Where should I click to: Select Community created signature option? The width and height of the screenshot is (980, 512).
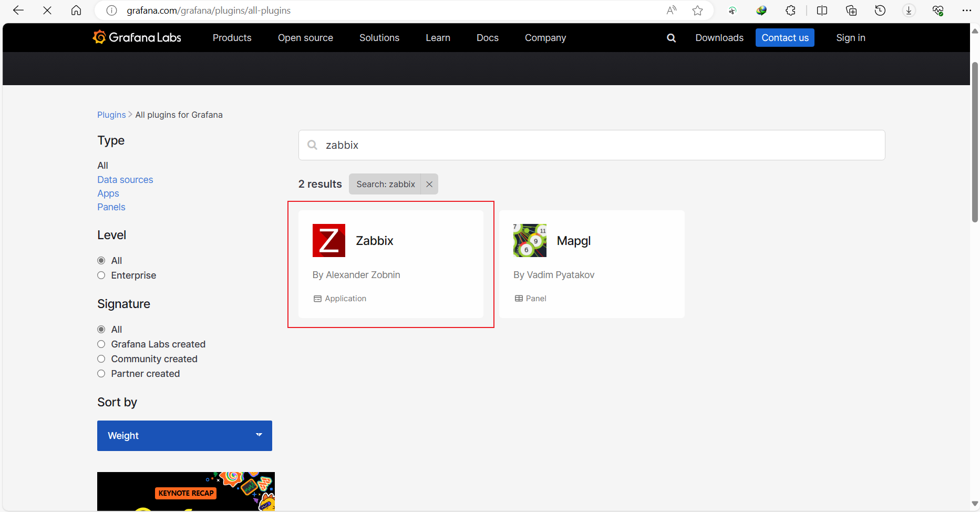(x=101, y=359)
